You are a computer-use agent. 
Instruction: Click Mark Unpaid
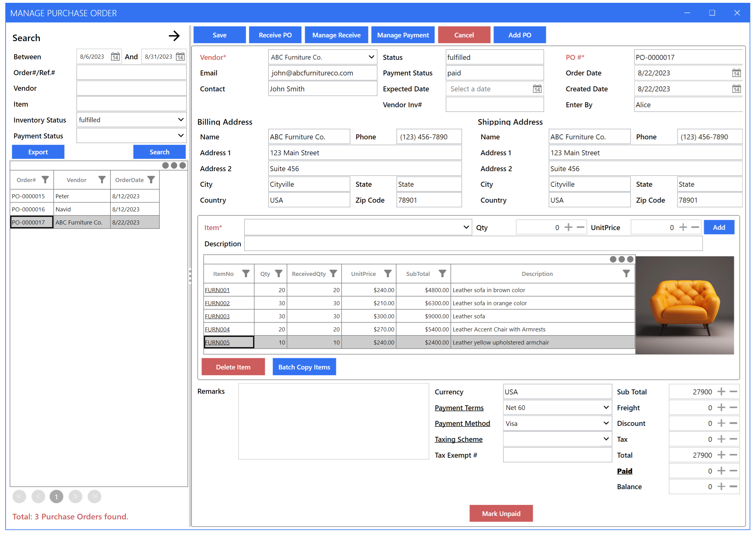[501, 513]
